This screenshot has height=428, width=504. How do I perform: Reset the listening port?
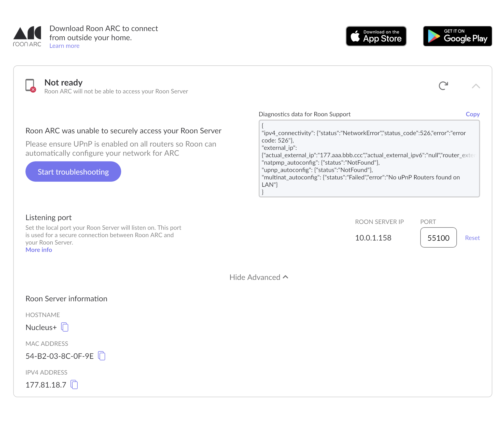(472, 238)
